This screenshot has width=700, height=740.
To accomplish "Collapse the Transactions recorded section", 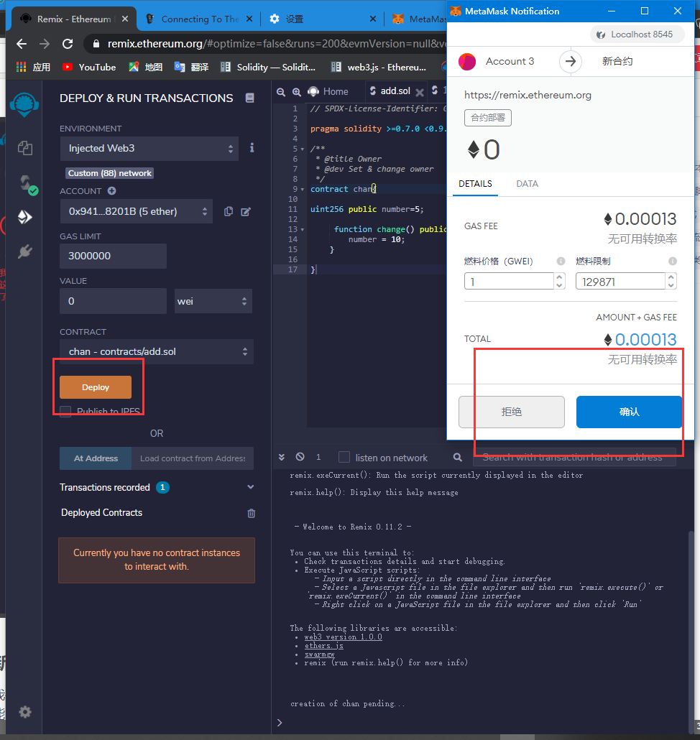I will [x=250, y=486].
